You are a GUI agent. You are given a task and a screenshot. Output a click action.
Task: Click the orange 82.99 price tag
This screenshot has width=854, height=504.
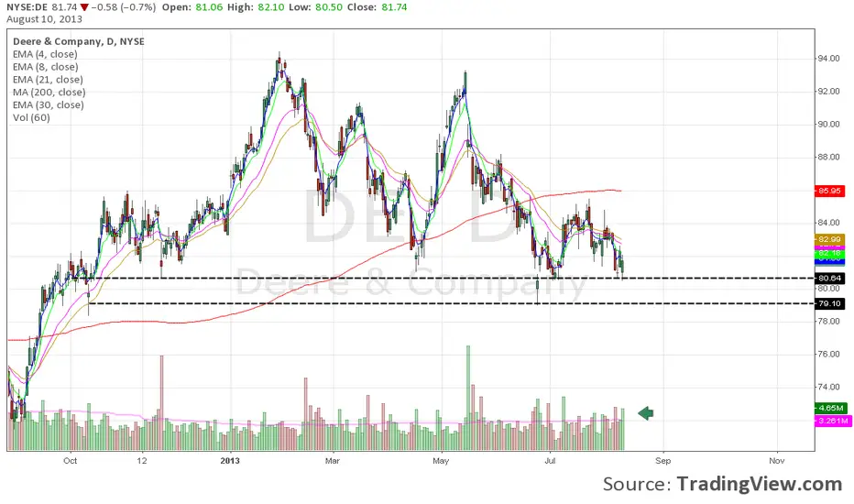pyautogui.click(x=829, y=239)
